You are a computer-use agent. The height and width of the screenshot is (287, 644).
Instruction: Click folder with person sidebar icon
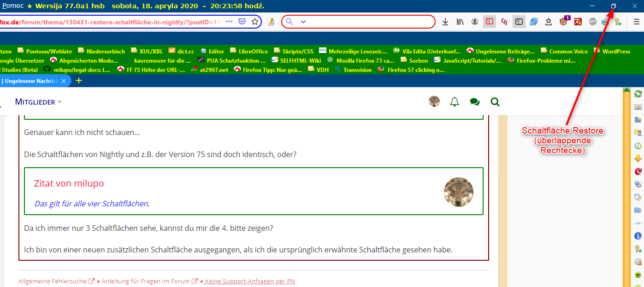tap(638, 133)
